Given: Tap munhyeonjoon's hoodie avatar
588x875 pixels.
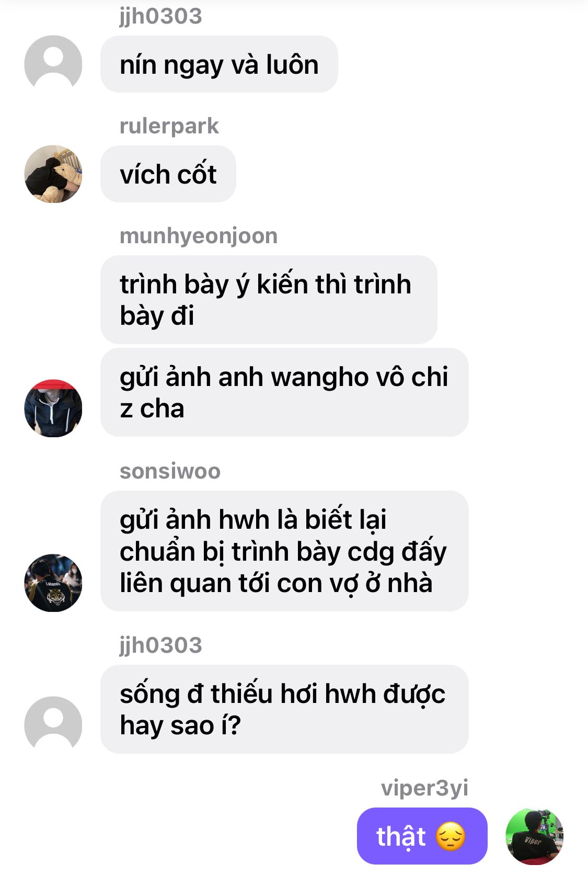Looking at the screenshot, I should pos(53,408).
